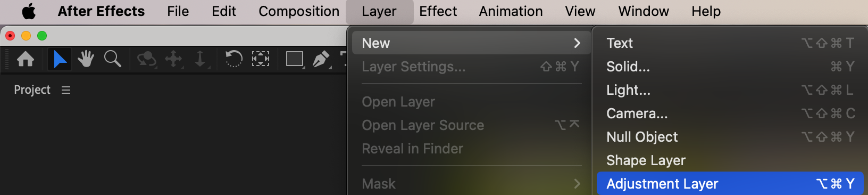Select the Hand tool
This screenshot has width=868, height=195.
pyautogui.click(x=86, y=59)
